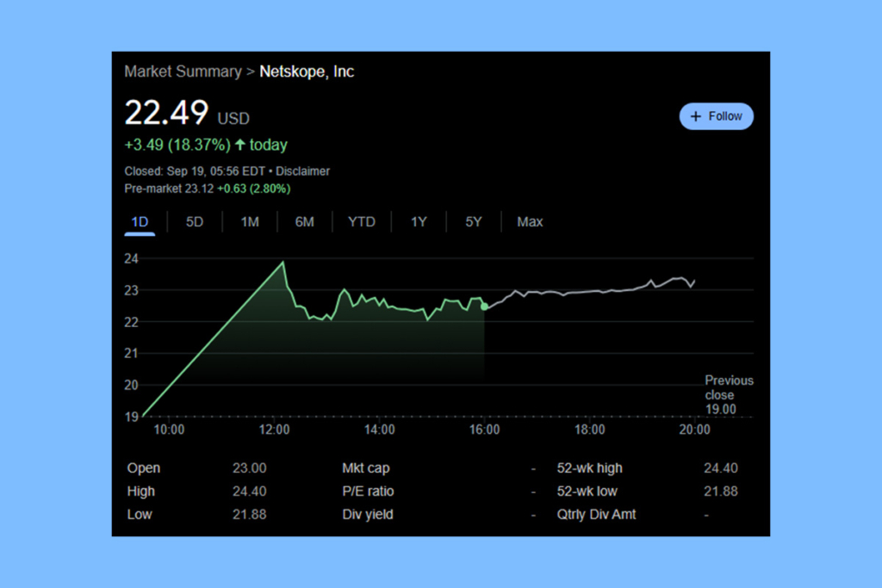This screenshot has height=588, width=882.
Task: Switch to the 5D chart view
Action: pos(194,221)
